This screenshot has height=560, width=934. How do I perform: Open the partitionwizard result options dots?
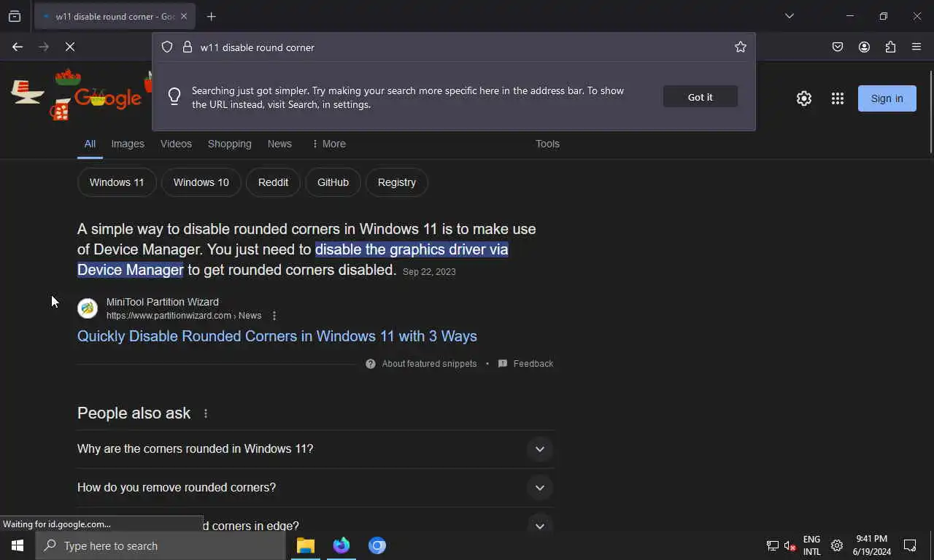274,316
